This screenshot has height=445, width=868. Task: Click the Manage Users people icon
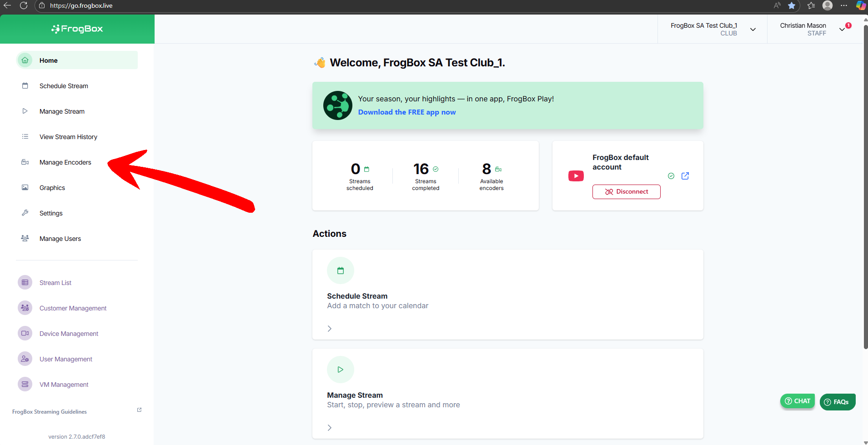pos(25,239)
